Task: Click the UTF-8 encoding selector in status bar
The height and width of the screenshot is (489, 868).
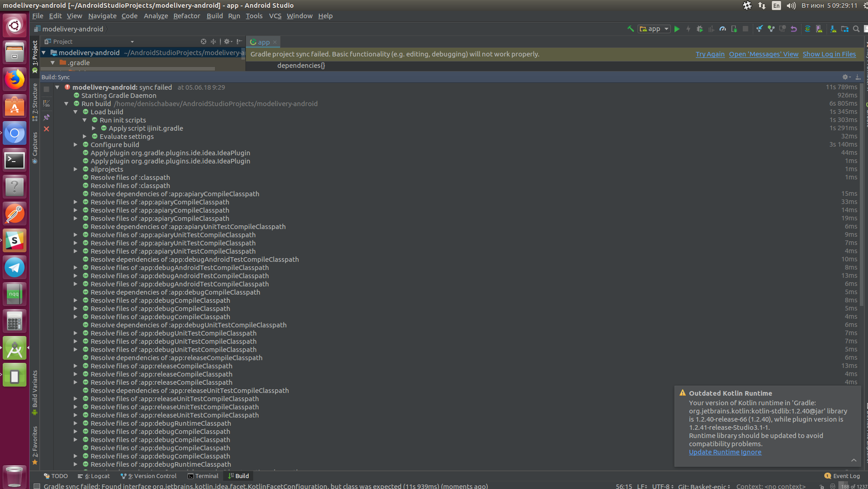Action: click(663, 486)
